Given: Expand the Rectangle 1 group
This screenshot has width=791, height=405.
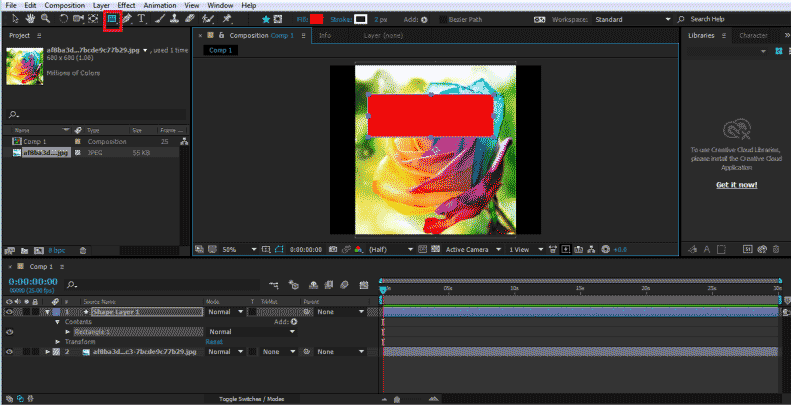Looking at the screenshot, I should point(68,332).
